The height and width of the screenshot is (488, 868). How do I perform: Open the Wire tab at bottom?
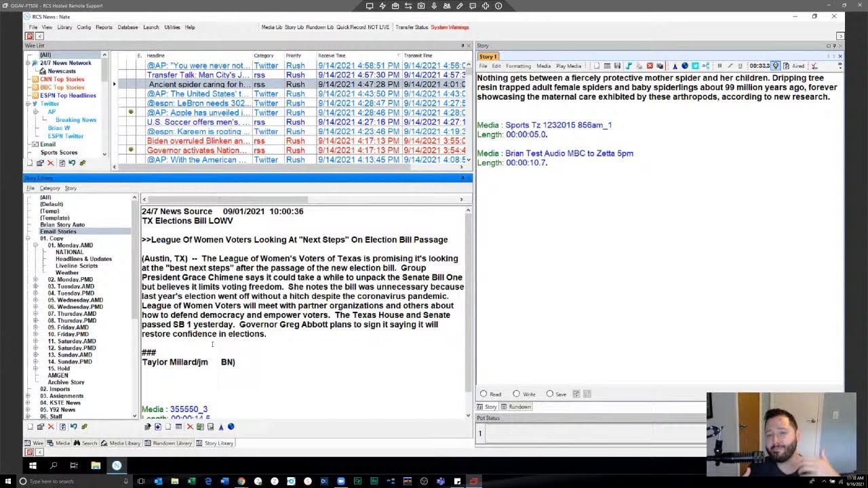34,443
